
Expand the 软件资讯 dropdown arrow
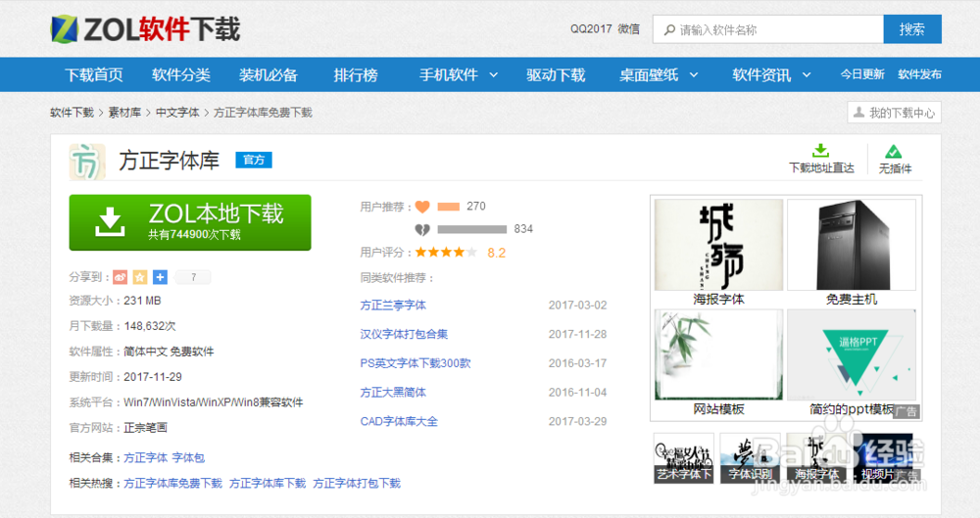pos(807,75)
